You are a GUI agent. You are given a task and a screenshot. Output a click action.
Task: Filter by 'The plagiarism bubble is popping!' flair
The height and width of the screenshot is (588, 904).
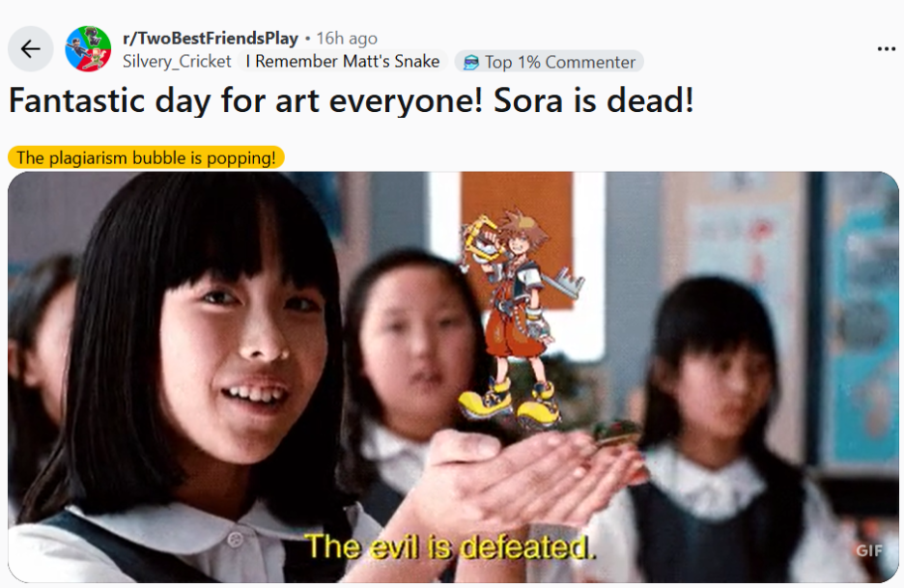coord(146,157)
